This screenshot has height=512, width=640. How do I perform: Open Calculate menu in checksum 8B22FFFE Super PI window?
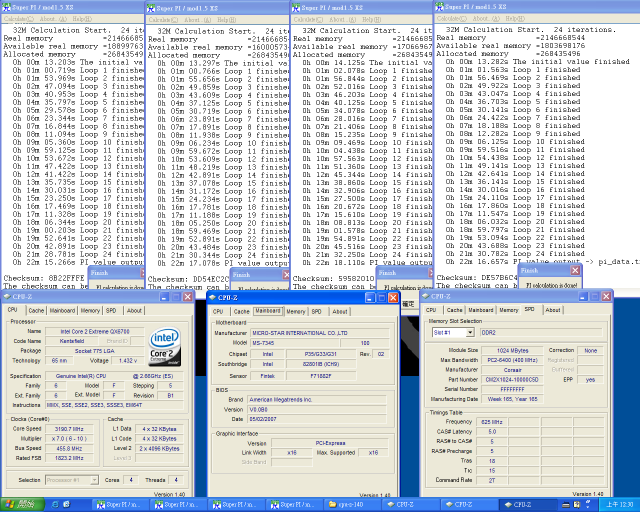pyautogui.click(x=19, y=19)
